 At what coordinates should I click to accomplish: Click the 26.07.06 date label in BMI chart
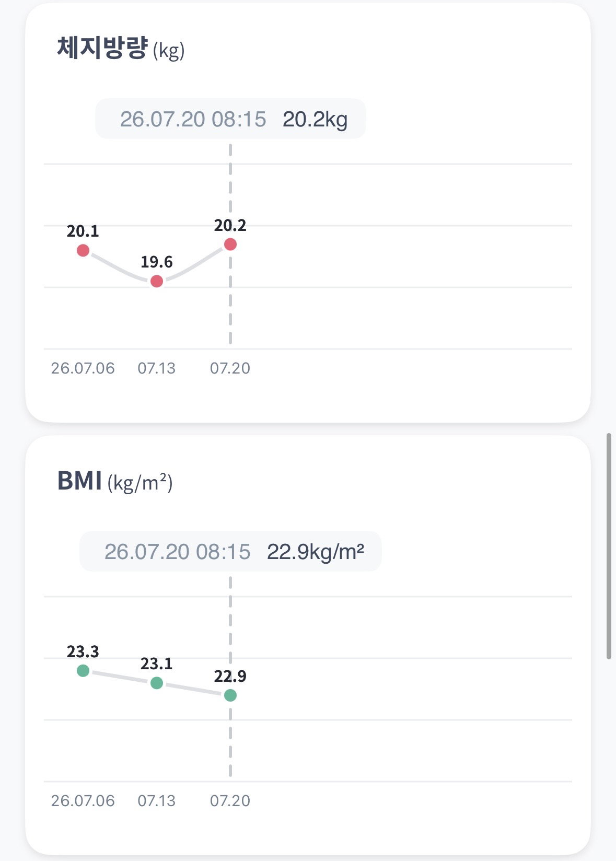tap(83, 801)
